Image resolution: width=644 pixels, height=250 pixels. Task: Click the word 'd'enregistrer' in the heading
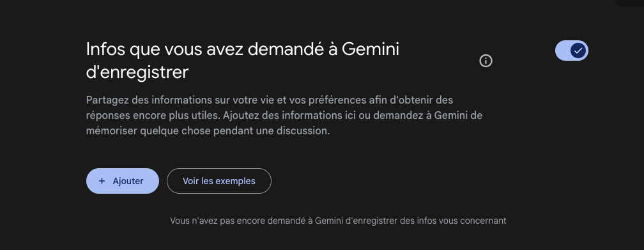137,72
